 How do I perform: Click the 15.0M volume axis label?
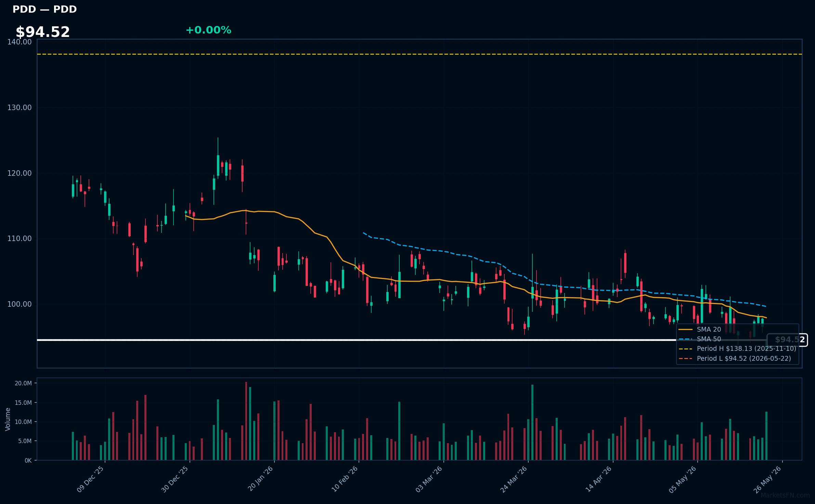23,402
